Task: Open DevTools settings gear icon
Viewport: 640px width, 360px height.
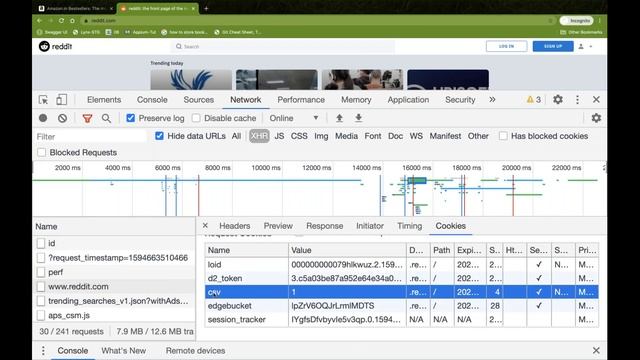Action: pos(558,100)
